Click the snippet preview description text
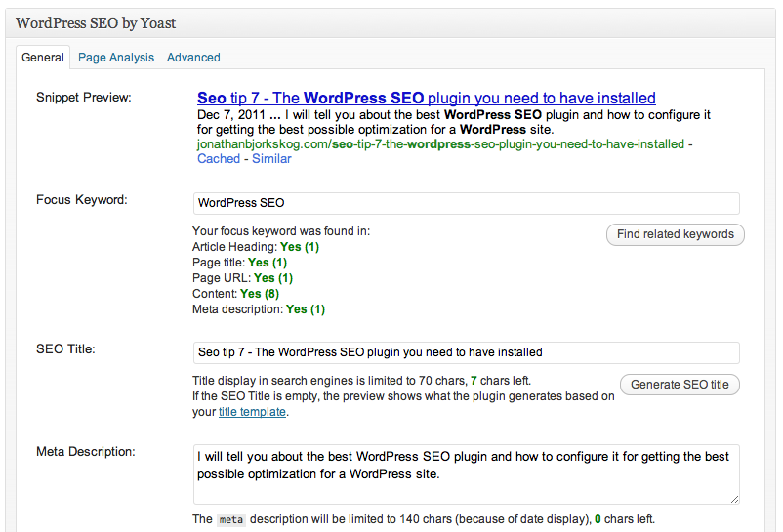This screenshot has width=783, height=532. (x=453, y=122)
